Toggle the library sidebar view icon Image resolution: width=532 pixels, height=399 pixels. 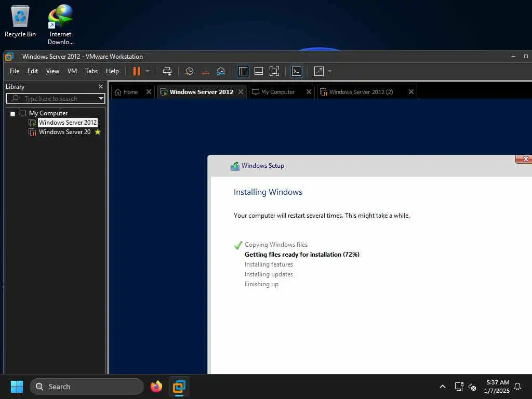point(243,71)
